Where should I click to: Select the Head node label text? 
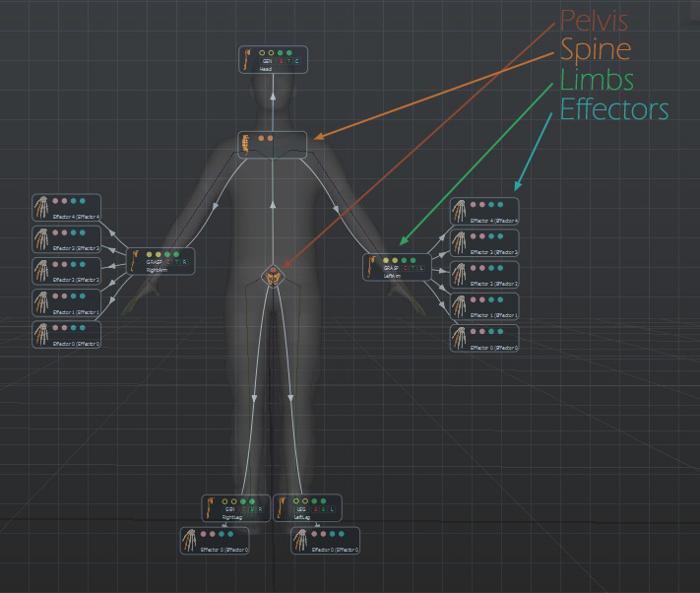click(265, 69)
